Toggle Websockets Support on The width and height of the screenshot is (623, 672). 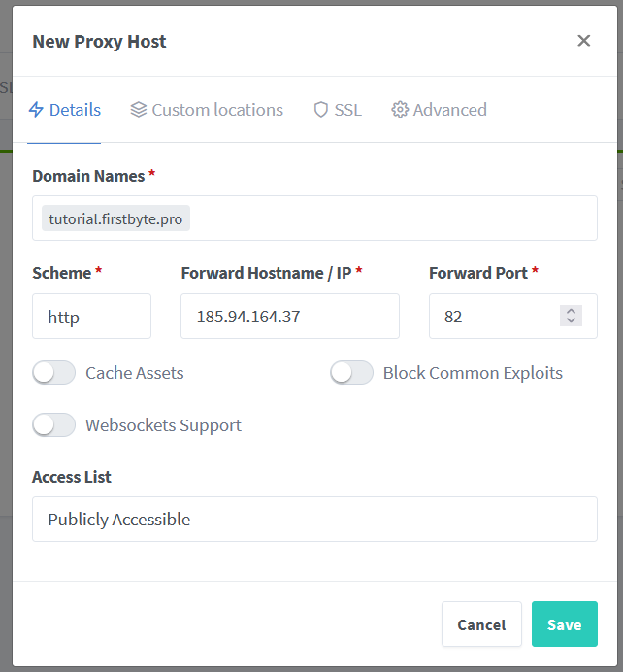coord(53,425)
